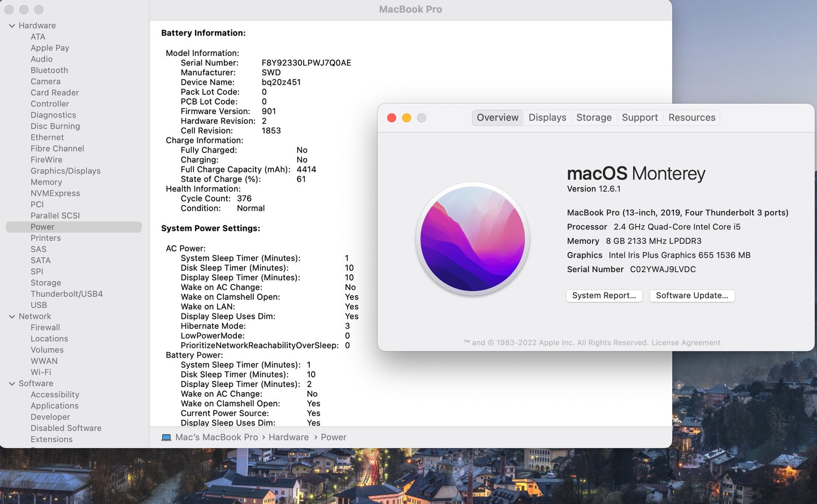The width and height of the screenshot is (817, 504).
Task: Collapse the Software section in sidebar
Action: click(x=12, y=384)
